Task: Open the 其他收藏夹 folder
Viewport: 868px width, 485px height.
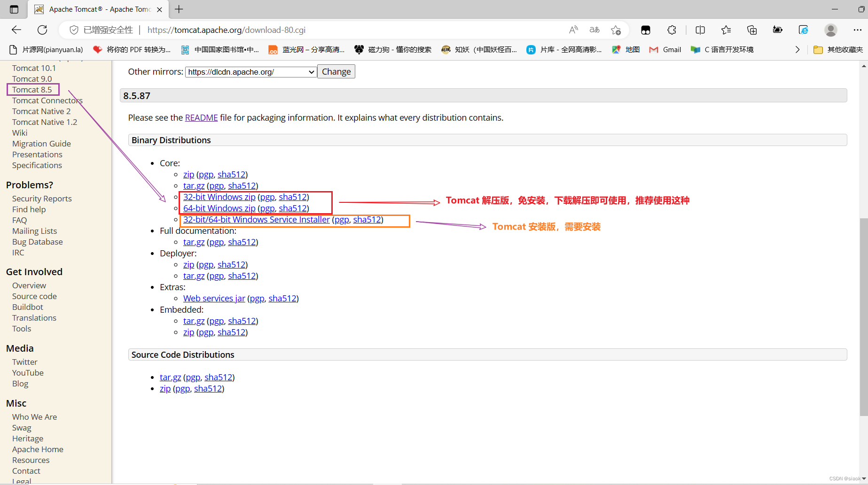Action: tap(838, 50)
